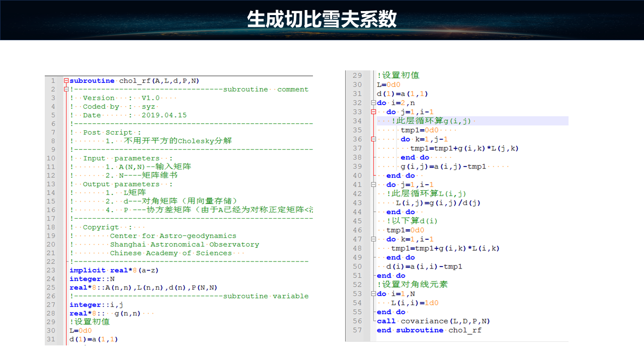Collapse the 'do i=1,N' loop fold

click(373, 294)
